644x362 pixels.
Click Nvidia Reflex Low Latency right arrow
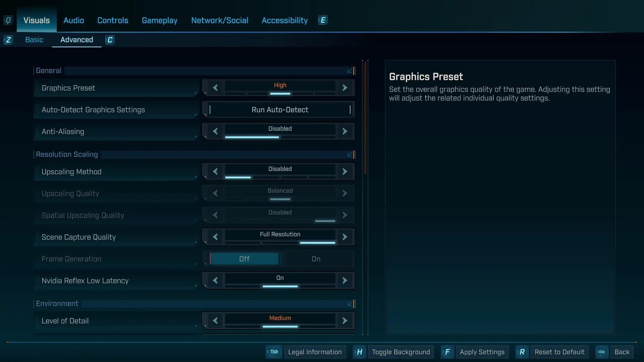345,281
